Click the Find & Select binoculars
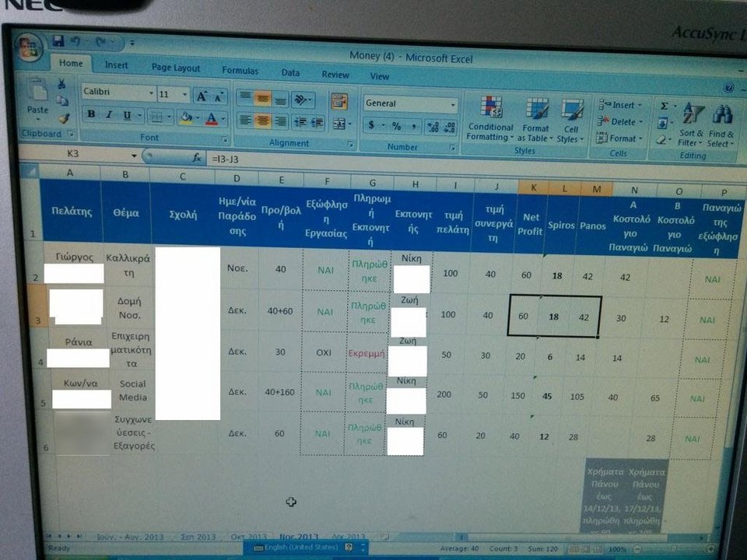This screenshot has height=560, width=747. tap(721, 124)
